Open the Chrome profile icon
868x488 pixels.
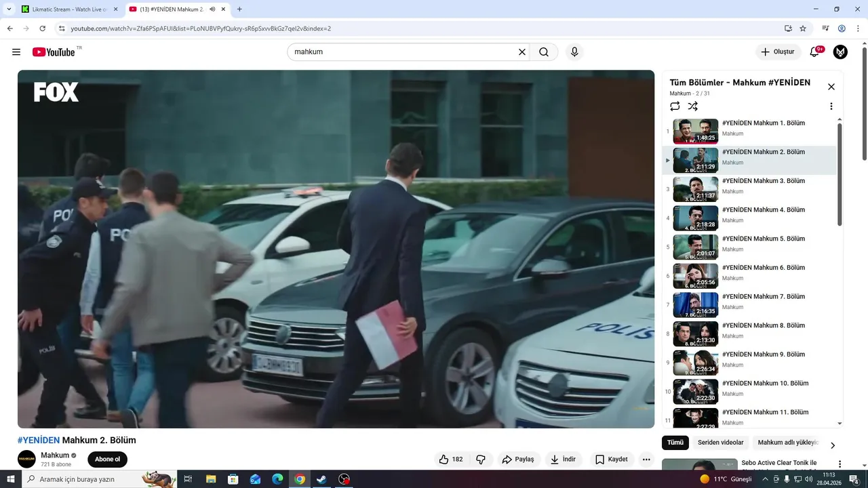[x=842, y=28]
